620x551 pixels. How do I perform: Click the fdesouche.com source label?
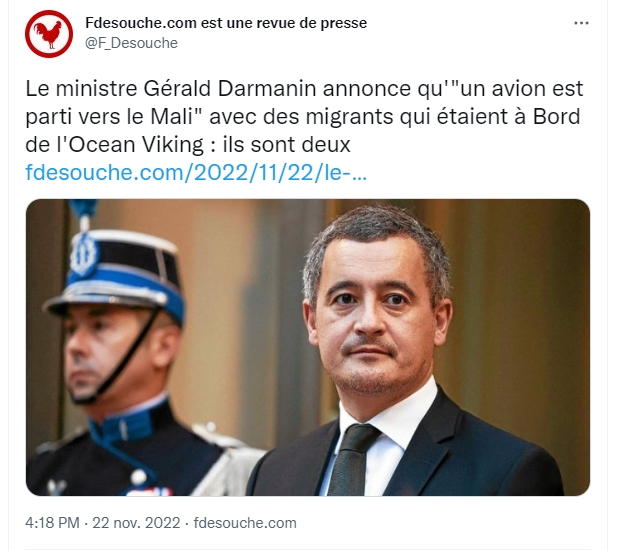click(x=245, y=523)
